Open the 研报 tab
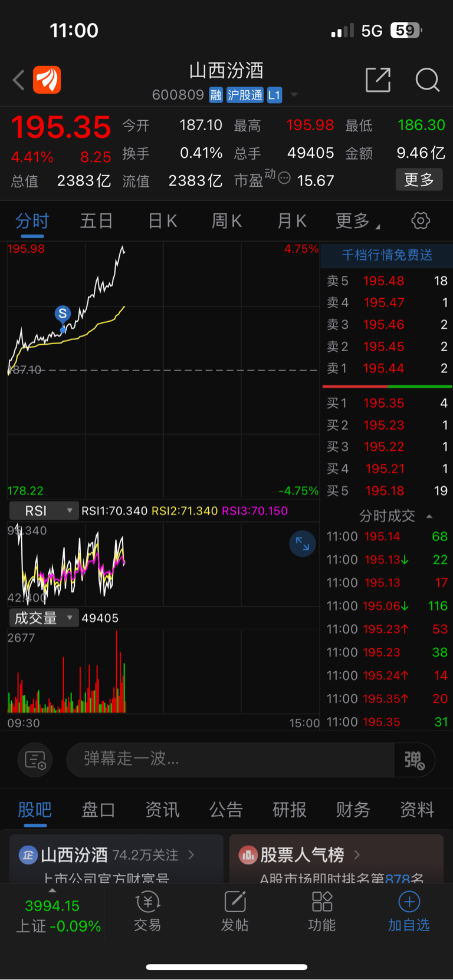Viewport: 453px width, 980px height. [290, 810]
